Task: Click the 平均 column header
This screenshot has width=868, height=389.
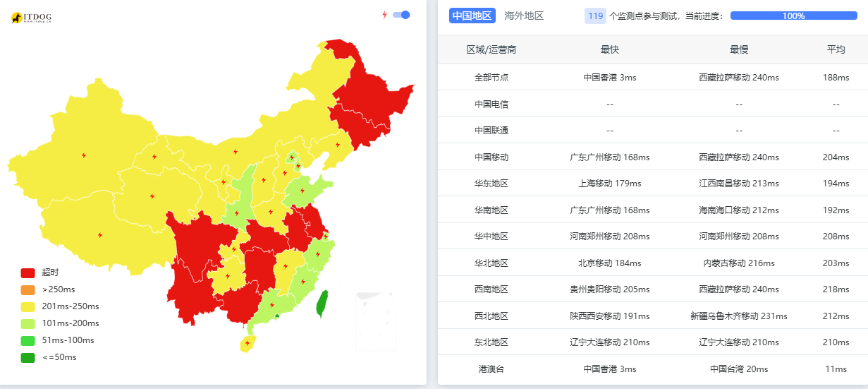Action: click(x=836, y=49)
